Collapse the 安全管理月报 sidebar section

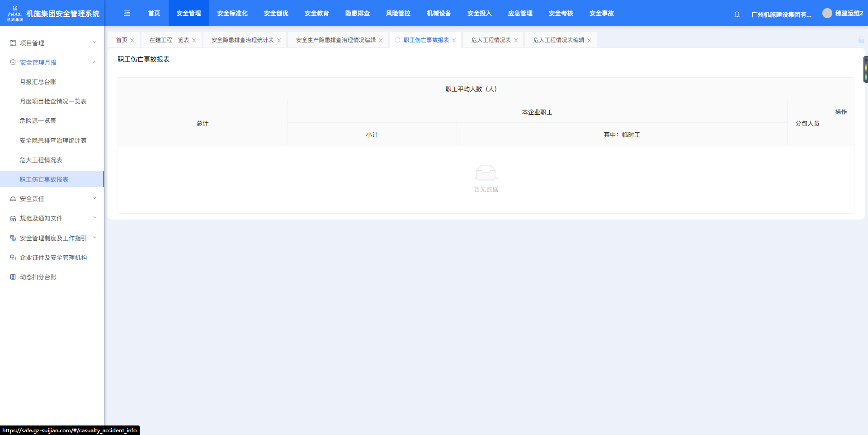coord(52,62)
